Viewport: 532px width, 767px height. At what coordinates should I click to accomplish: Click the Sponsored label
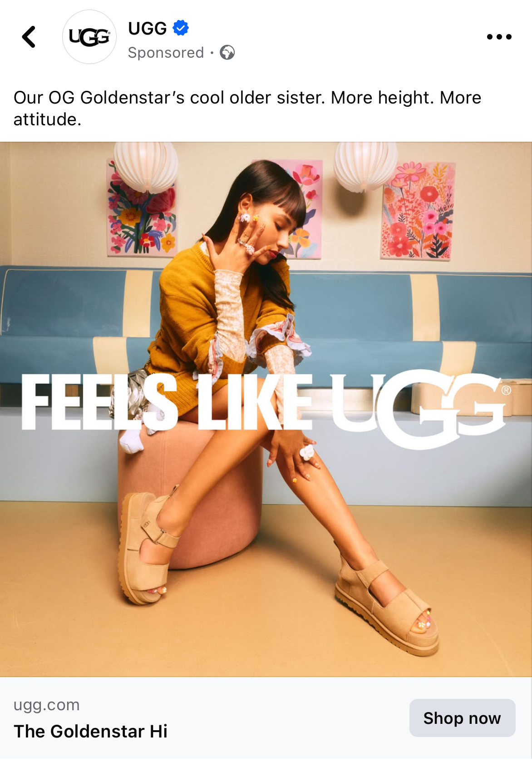pos(166,53)
